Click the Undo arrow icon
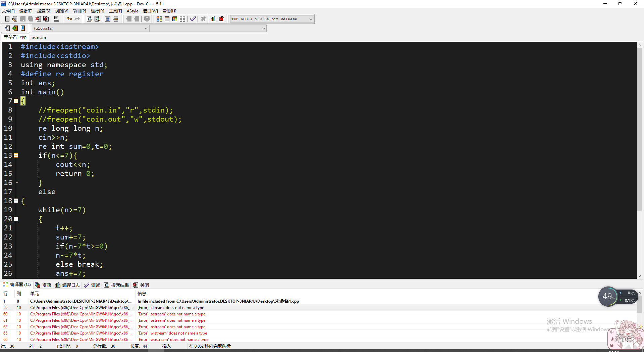Image resolution: width=644 pixels, height=352 pixels. point(69,19)
